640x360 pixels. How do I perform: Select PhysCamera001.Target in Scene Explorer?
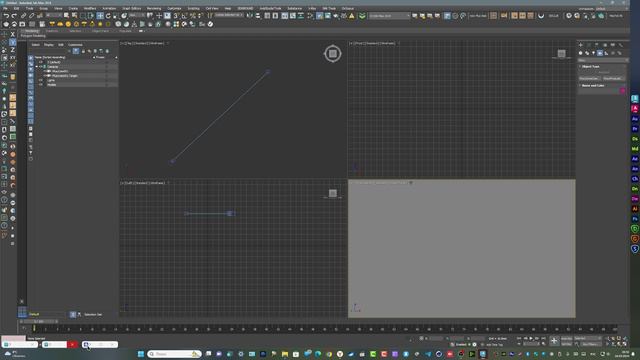(64, 76)
